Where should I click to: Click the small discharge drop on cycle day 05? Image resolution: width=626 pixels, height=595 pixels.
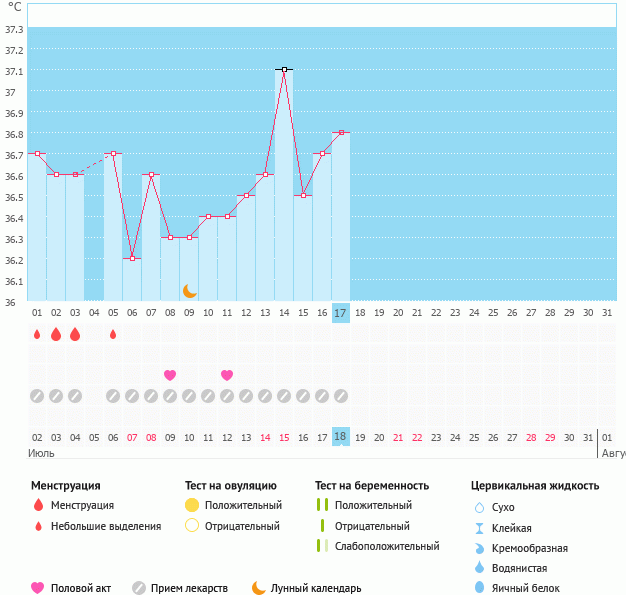pyautogui.click(x=113, y=334)
